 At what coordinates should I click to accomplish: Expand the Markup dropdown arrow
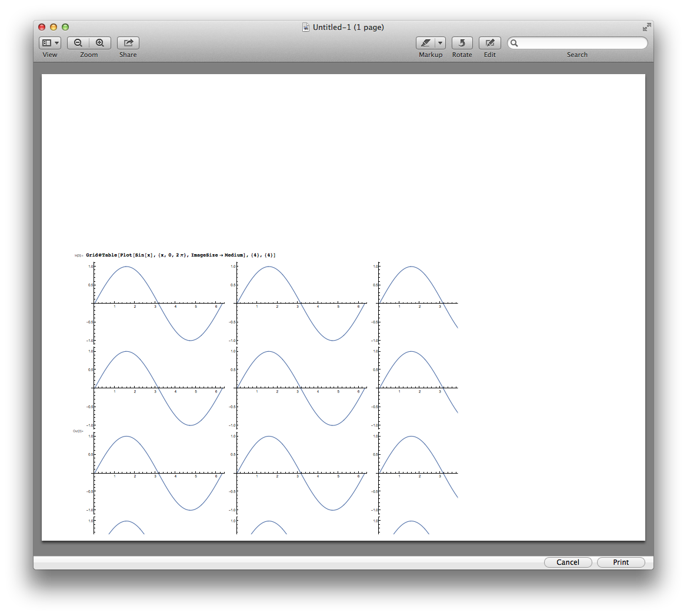pos(441,43)
